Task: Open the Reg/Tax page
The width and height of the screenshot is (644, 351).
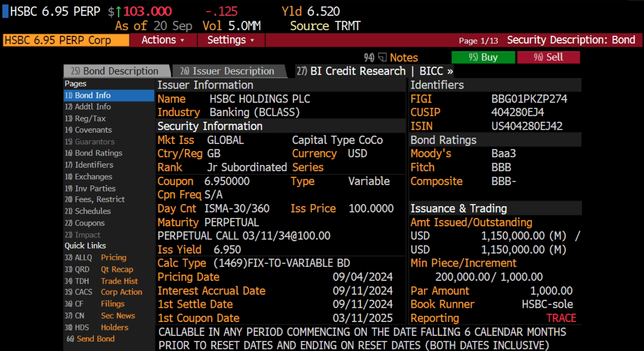Action: point(85,118)
